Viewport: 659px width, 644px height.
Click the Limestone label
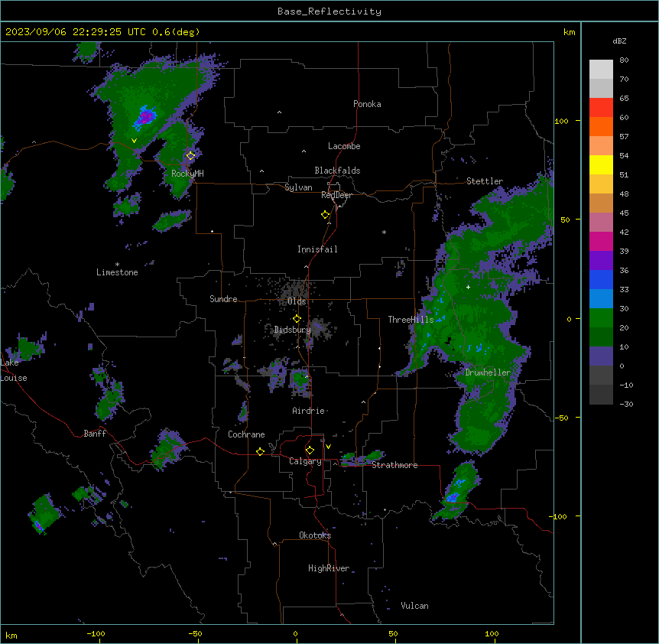coord(117,272)
